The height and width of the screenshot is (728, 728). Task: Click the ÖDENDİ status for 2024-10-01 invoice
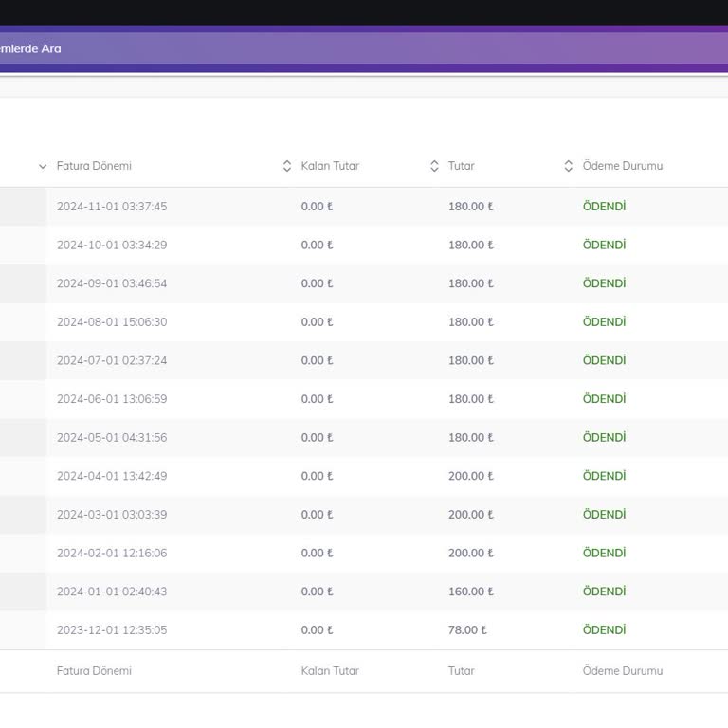point(604,246)
